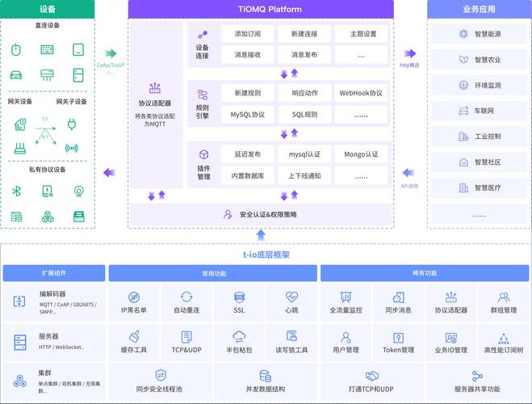Click the 高性能订阅树 icon

click(x=504, y=338)
